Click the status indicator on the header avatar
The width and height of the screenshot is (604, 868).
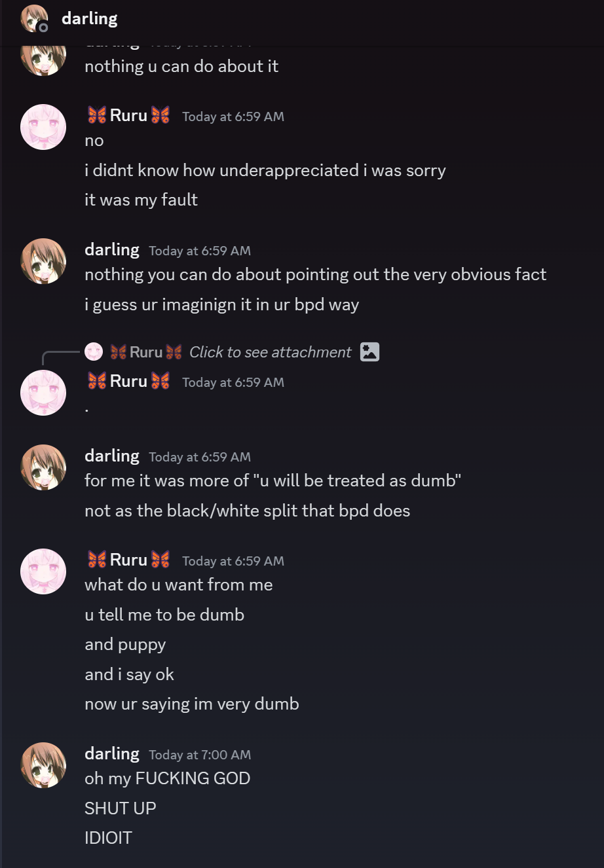(43, 27)
